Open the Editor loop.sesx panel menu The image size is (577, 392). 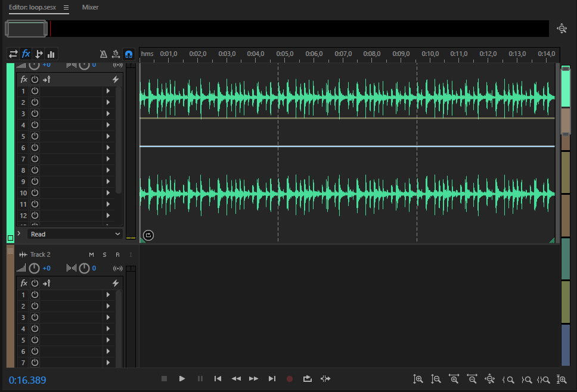(66, 8)
